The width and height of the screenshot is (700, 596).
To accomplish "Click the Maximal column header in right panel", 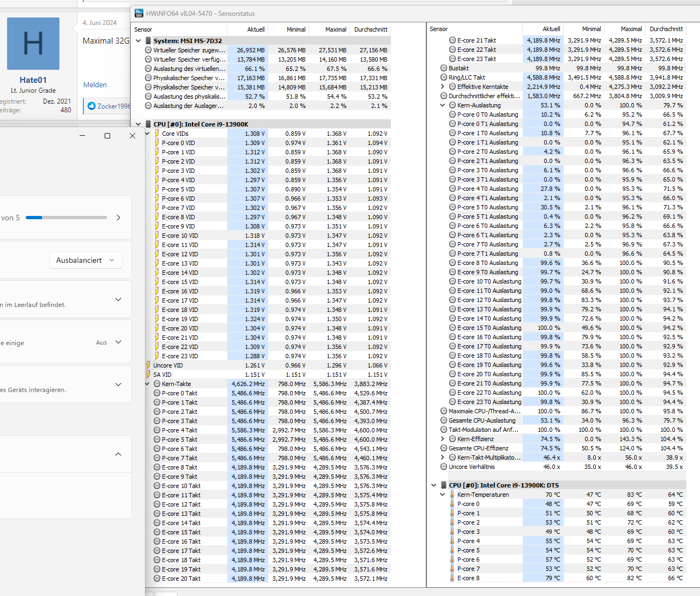I will pyautogui.click(x=624, y=28).
